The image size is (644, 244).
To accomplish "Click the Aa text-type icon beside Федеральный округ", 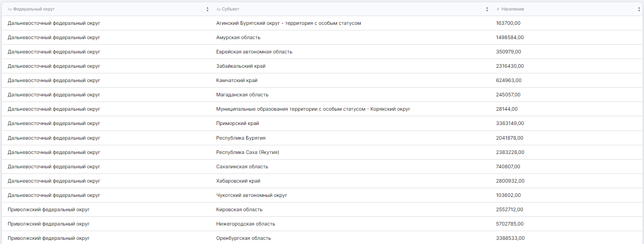I will point(10,9).
